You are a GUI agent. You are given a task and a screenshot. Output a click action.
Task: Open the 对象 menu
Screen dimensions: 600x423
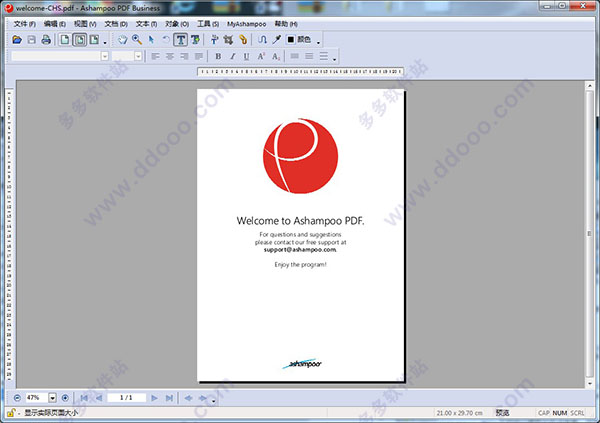(177, 24)
